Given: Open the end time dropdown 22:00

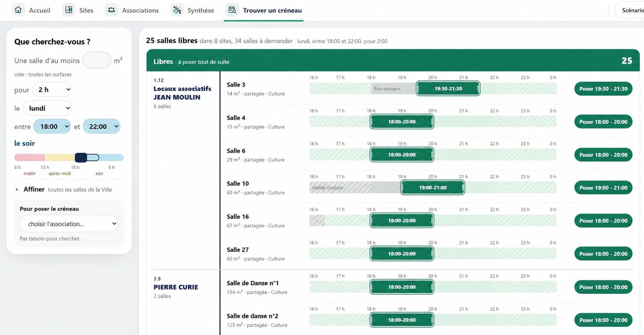Looking at the screenshot, I should click(x=102, y=126).
